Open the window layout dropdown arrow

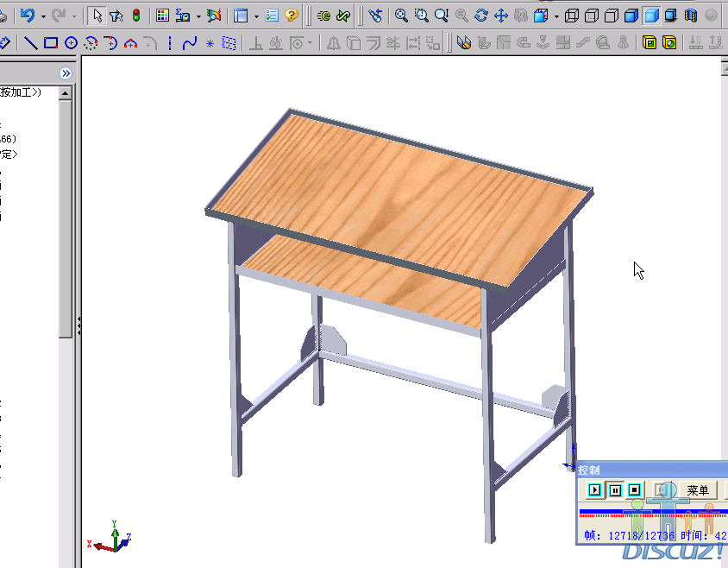point(256,16)
